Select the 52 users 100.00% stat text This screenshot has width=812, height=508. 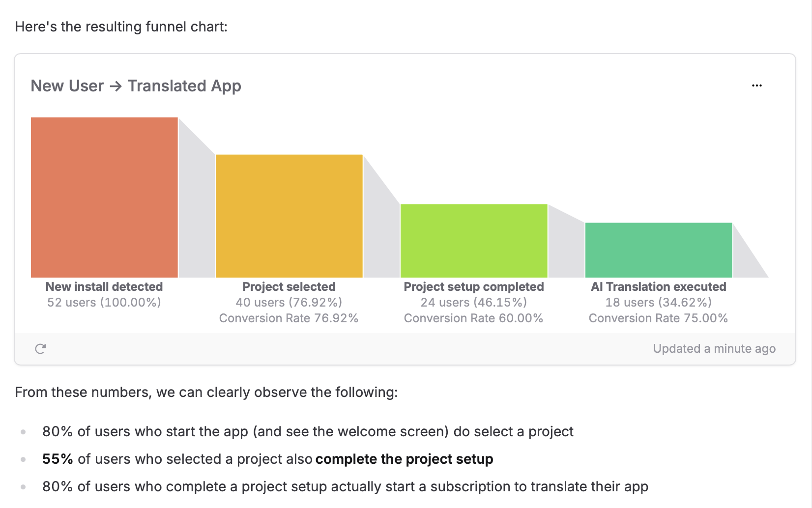(x=104, y=302)
